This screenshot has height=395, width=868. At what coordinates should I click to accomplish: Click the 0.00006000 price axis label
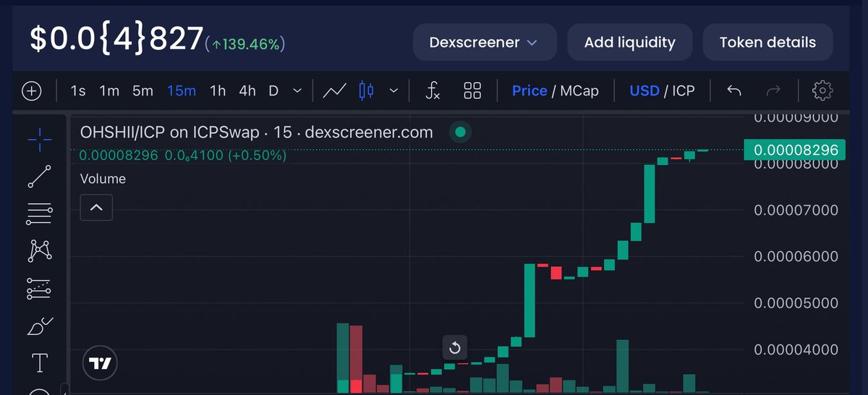(x=796, y=257)
